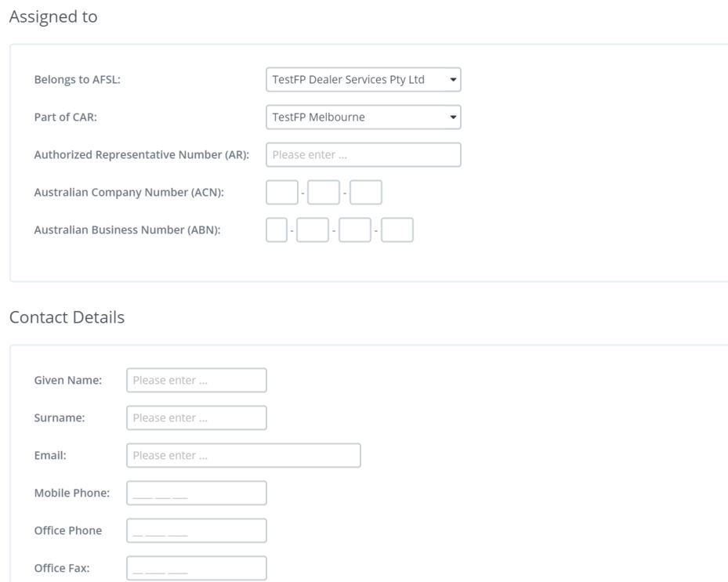728x582 pixels.
Task: Click the 'Assigned to' section heading
Action: click(53, 17)
